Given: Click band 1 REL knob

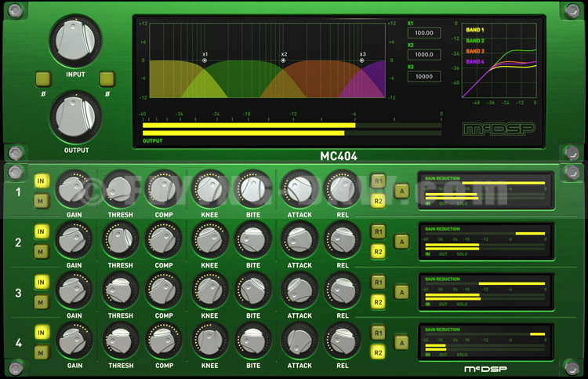Looking at the screenshot, I should point(342,189).
